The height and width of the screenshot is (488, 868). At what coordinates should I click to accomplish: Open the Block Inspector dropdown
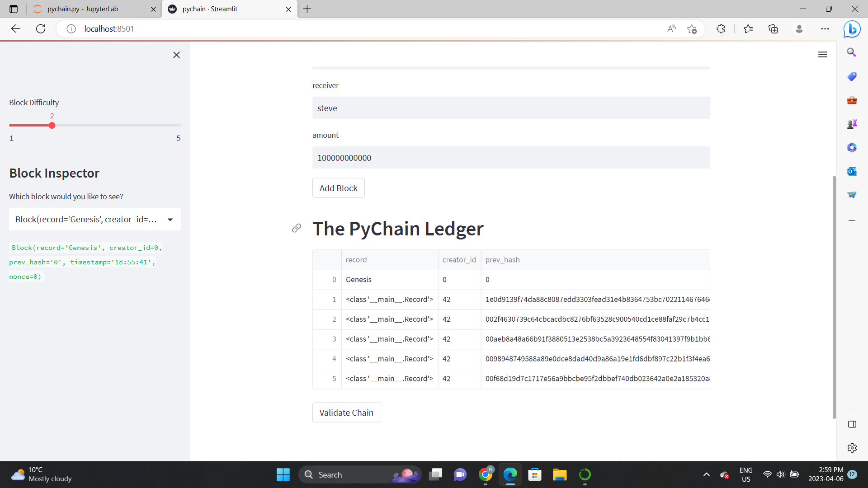pyautogui.click(x=94, y=219)
